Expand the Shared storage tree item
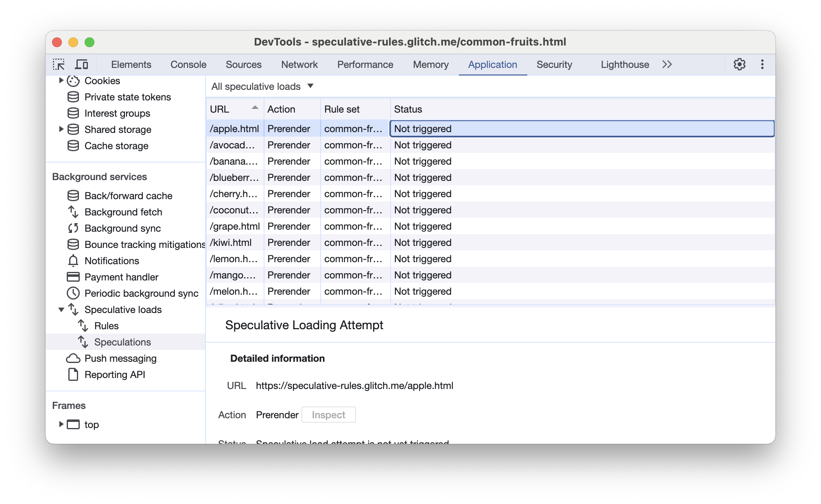The width and height of the screenshot is (821, 504). [x=60, y=128]
